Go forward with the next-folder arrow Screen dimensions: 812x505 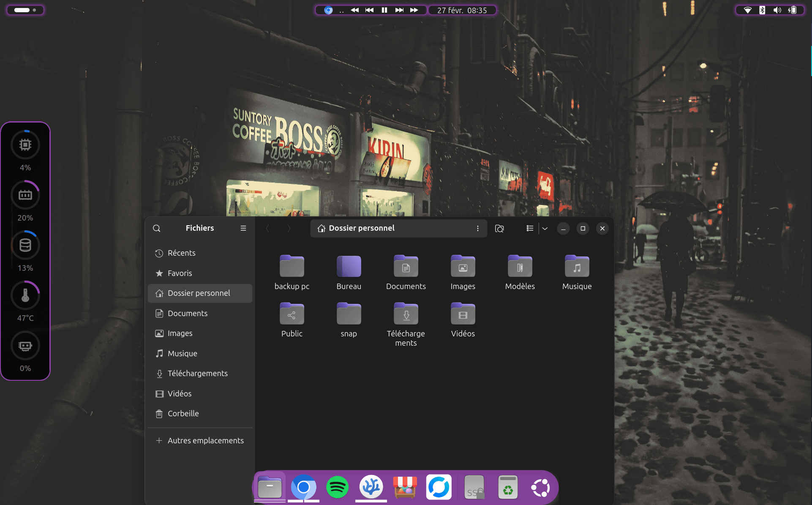[x=289, y=228]
